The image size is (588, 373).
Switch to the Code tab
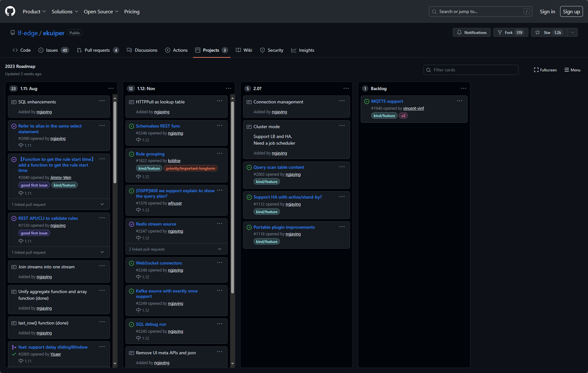22,50
